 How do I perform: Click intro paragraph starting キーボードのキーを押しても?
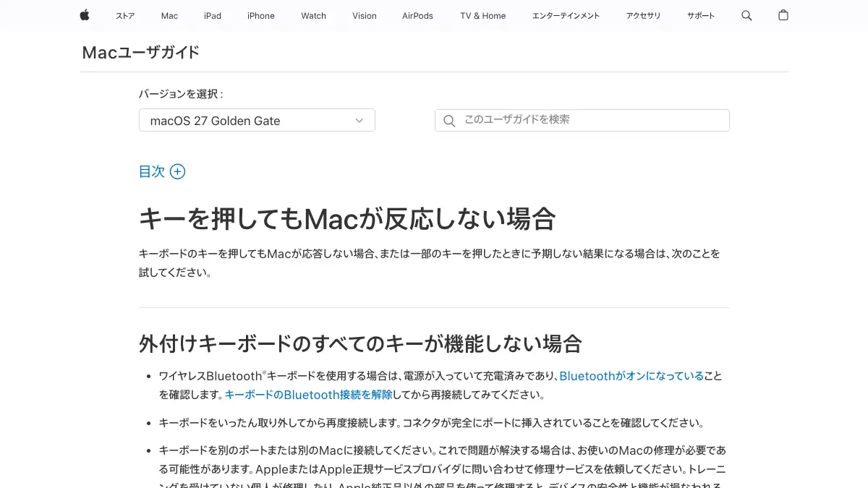point(430,263)
